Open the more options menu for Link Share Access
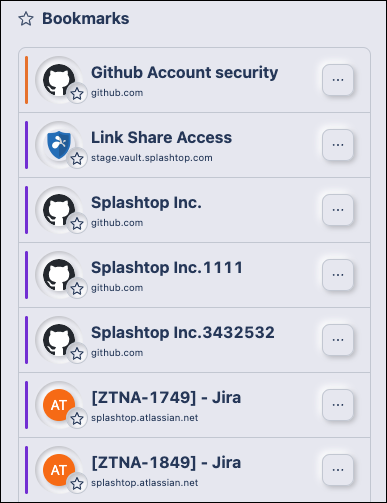Screen dimensions: 387x503 tap(338, 145)
